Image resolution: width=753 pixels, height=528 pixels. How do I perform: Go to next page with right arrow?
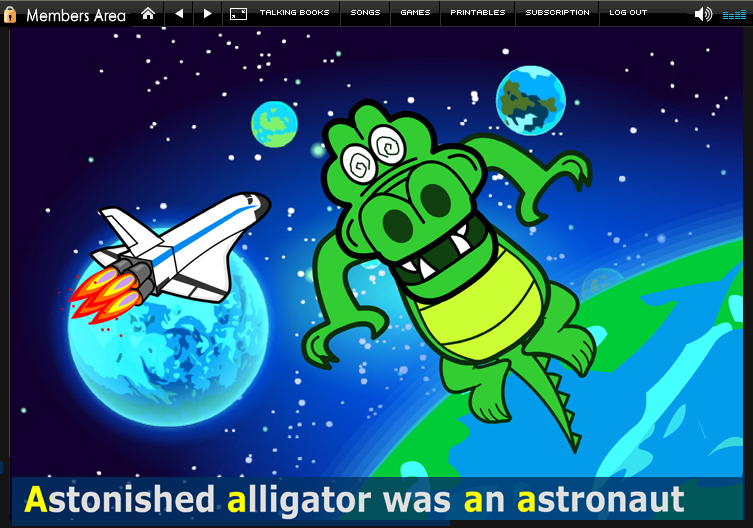pyautogui.click(x=207, y=13)
